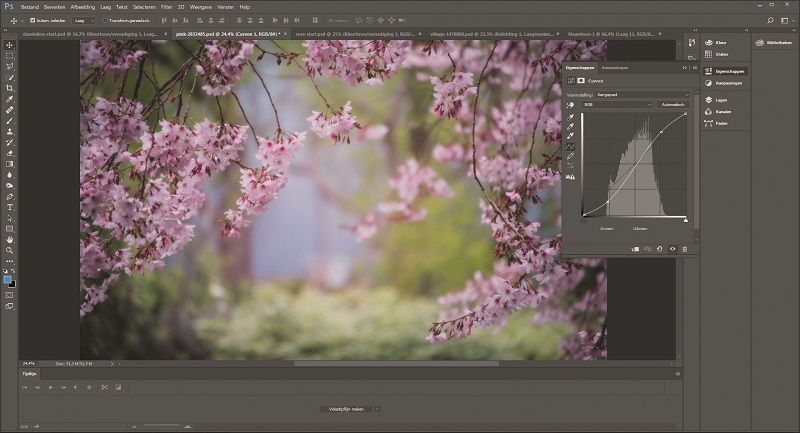
Task: Expand dropdown arrow beside Videotijdlijn maken
Action: [x=376, y=409]
